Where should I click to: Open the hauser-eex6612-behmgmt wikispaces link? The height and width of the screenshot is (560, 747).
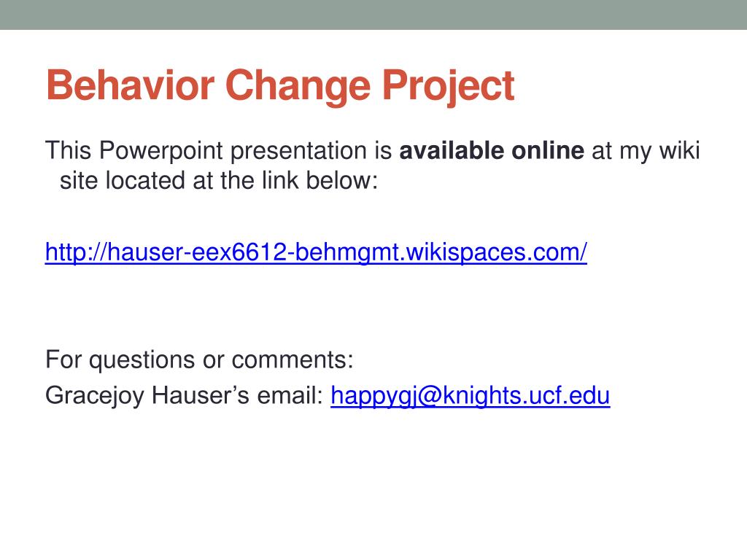click(316, 252)
